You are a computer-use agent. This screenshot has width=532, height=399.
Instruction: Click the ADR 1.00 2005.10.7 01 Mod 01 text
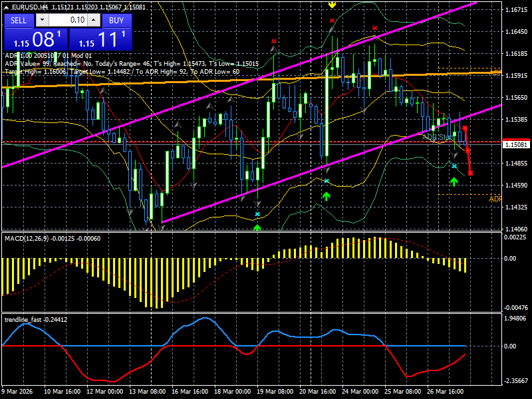(x=48, y=56)
